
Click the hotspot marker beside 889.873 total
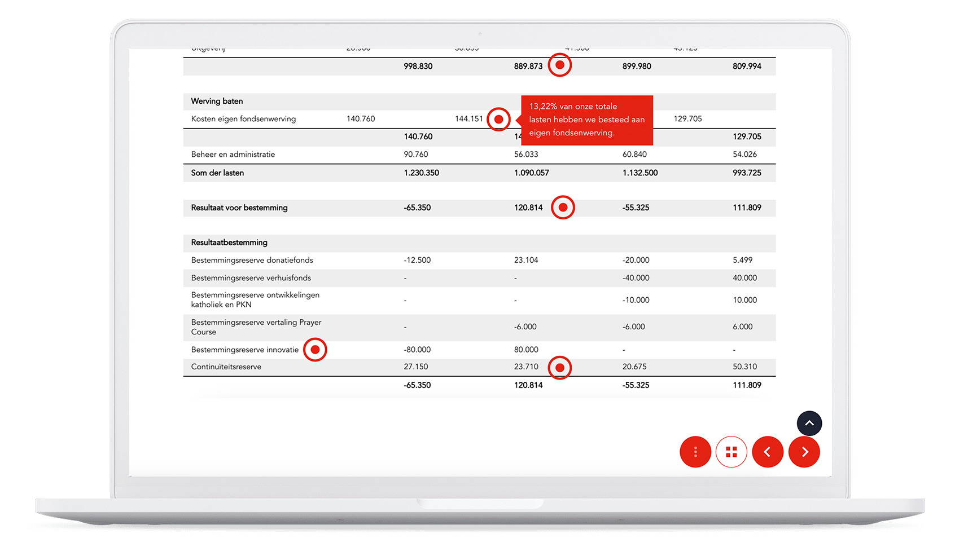click(559, 65)
